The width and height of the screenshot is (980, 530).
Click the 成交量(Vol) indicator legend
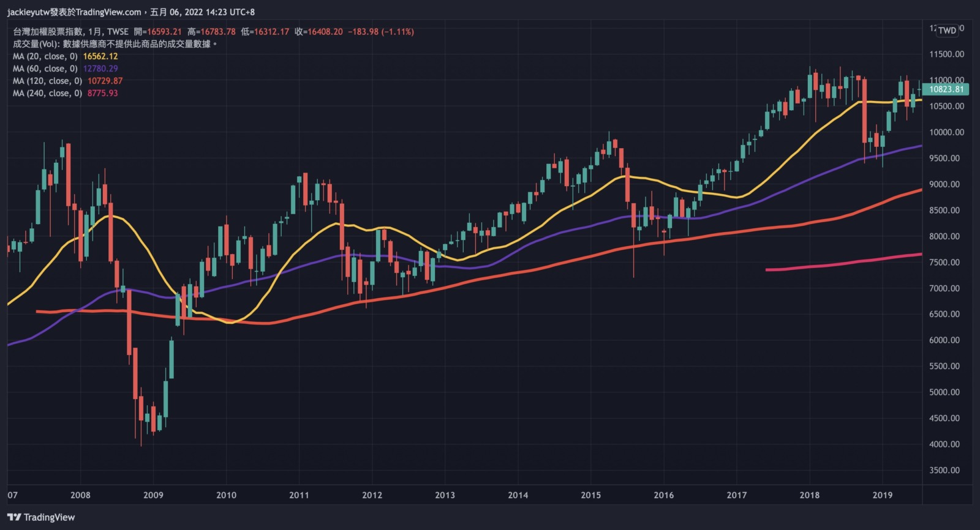pyautogui.click(x=36, y=44)
